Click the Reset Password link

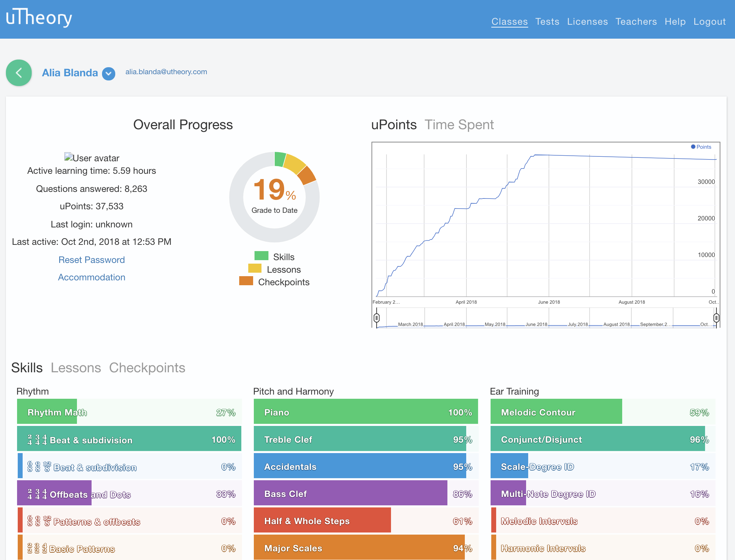92,260
